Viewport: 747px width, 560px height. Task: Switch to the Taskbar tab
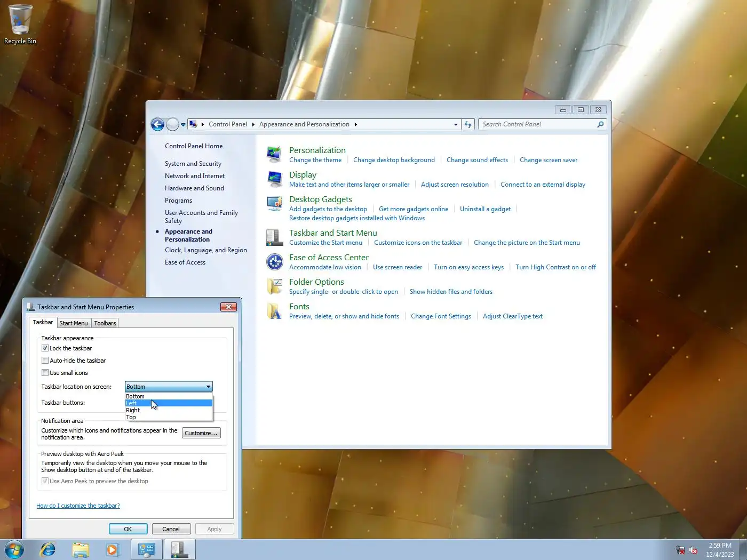tap(43, 322)
